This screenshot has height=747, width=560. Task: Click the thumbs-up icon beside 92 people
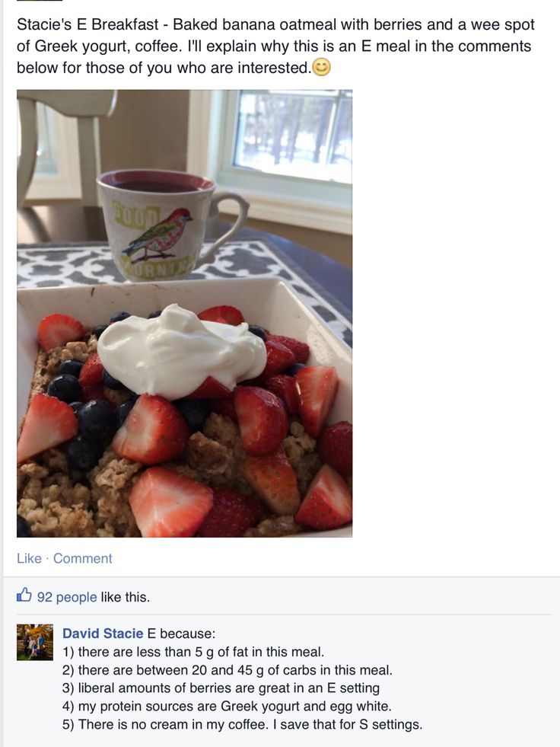coord(24,595)
